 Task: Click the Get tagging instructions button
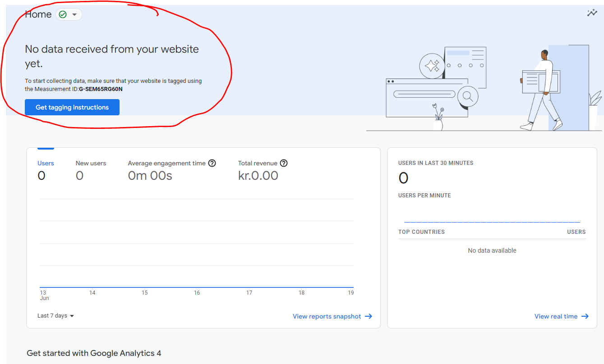(72, 107)
